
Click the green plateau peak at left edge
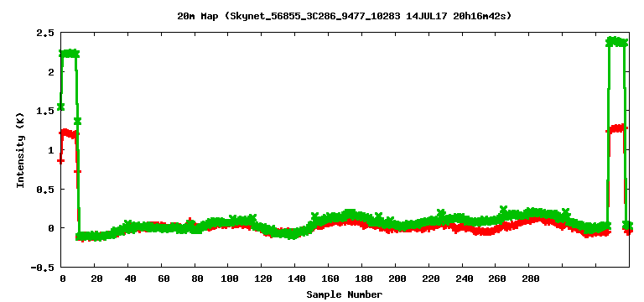[69, 54]
